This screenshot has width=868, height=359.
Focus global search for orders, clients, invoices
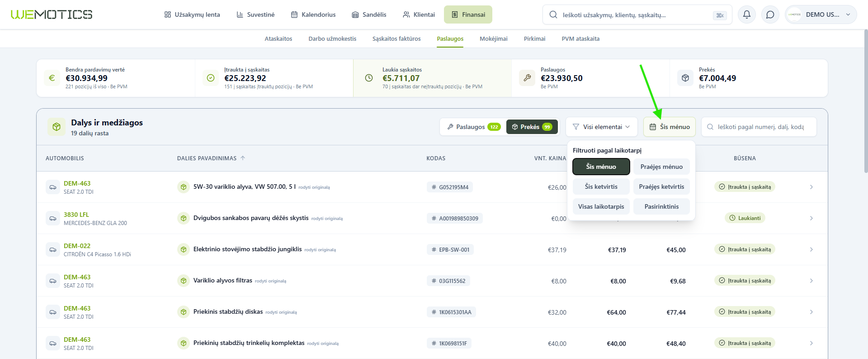pos(637,14)
